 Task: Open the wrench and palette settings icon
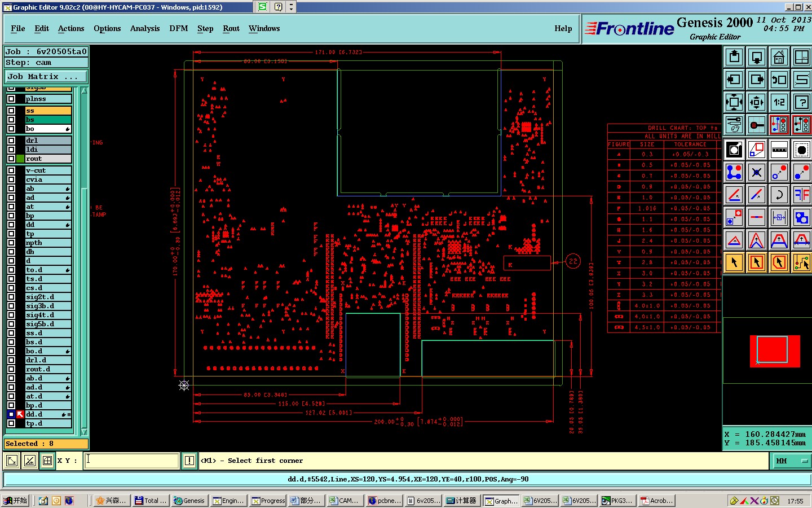point(734,125)
